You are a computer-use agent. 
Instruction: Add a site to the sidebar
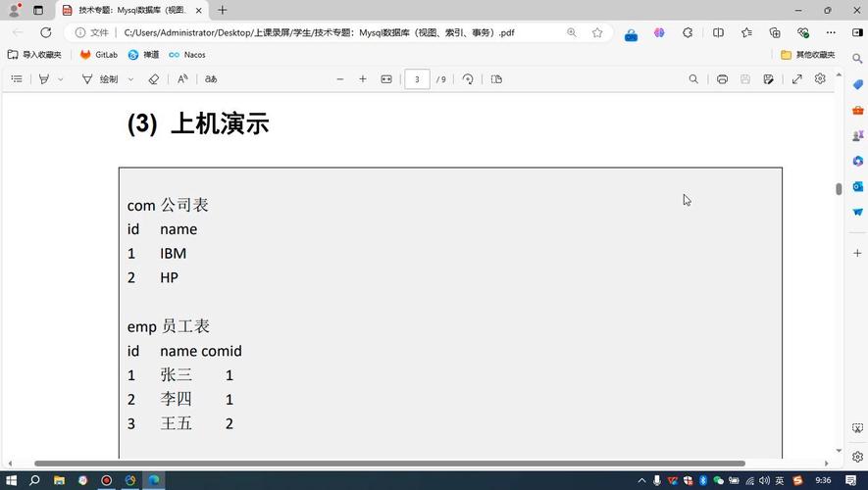[x=857, y=253]
